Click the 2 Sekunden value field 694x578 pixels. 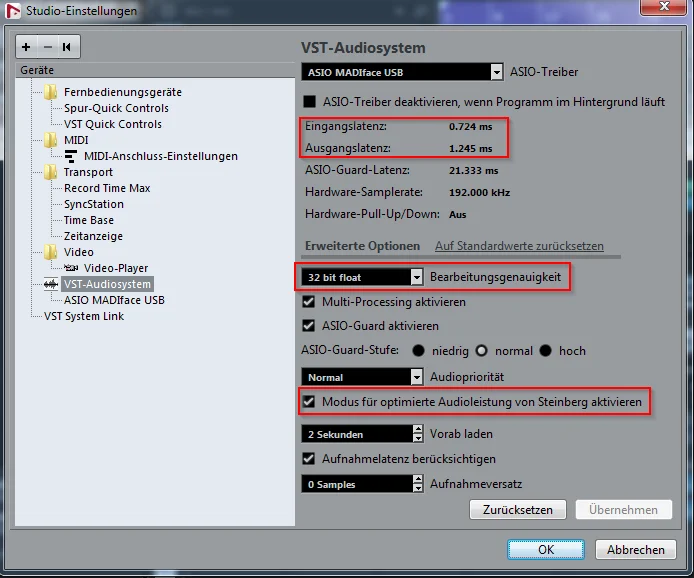pyautogui.click(x=357, y=434)
